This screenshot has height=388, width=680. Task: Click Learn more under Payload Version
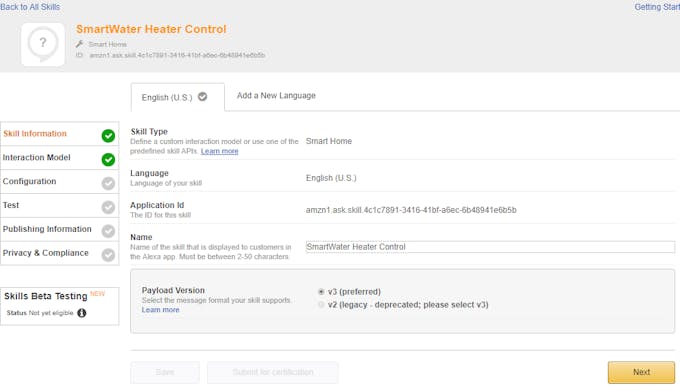[x=160, y=310]
